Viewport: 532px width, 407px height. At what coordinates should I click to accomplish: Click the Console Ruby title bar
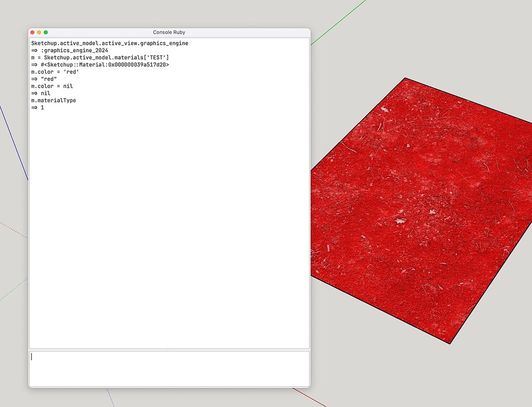pyautogui.click(x=169, y=32)
